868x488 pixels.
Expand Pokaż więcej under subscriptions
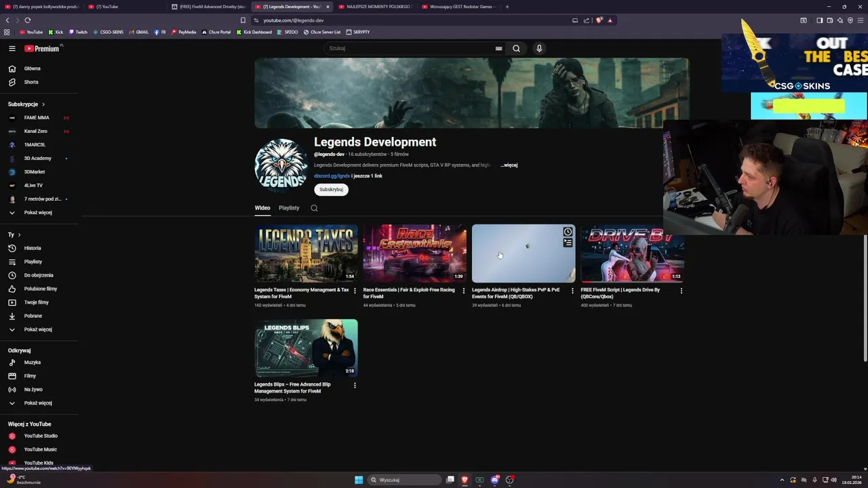pyautogui.click(x=39, y=212)
